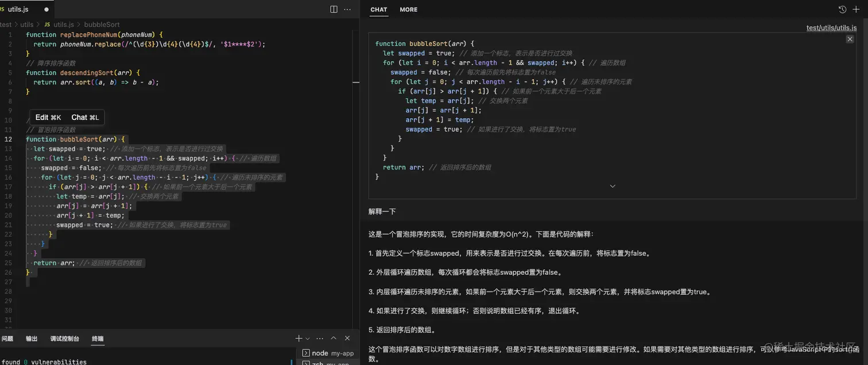
Task: Click the JS file icon in breadcrumb
Action: (x=47, y=25)
